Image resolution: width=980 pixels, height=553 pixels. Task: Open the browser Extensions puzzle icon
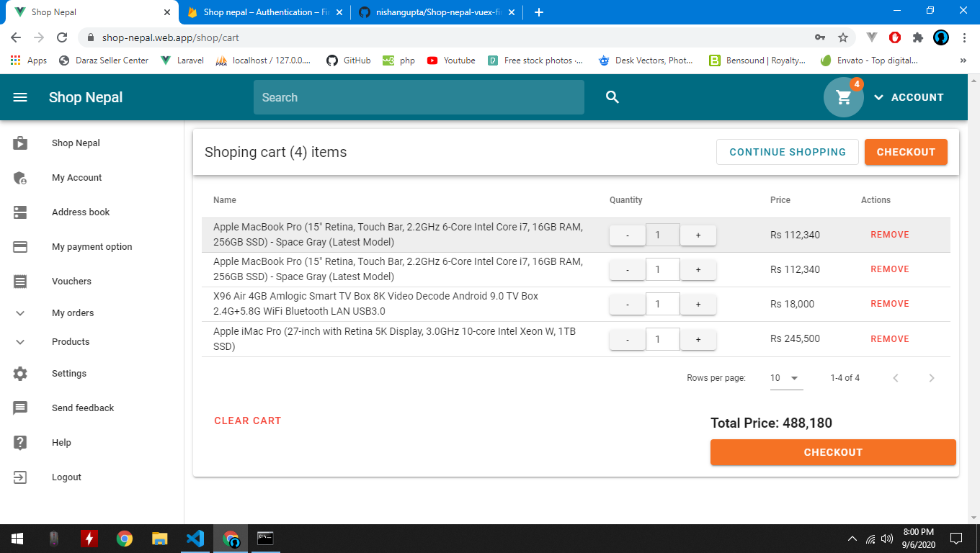pos(917,37)
